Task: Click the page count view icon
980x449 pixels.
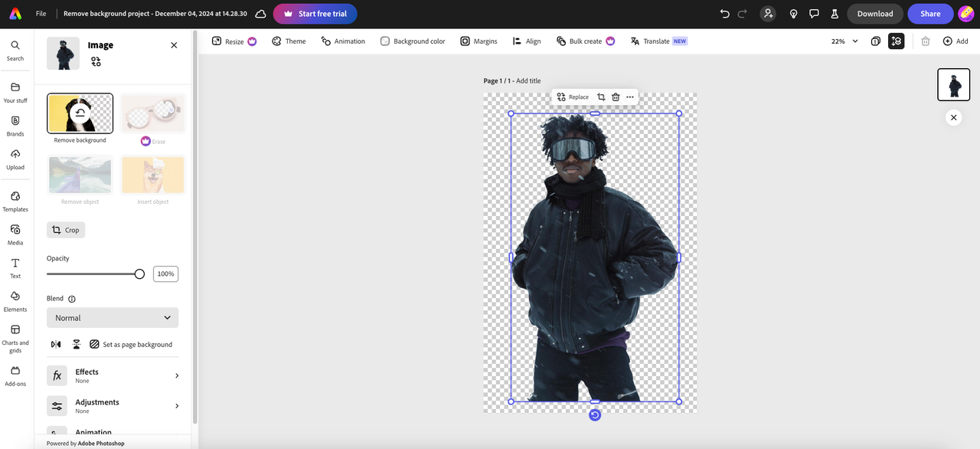Action: pyautogui.click(x=875, y=41)
